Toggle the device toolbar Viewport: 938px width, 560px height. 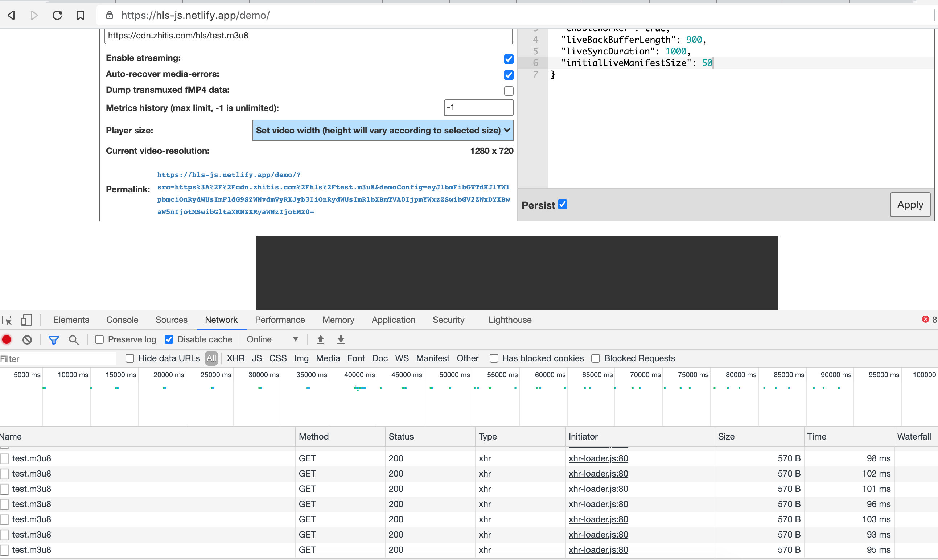click(26, 320)
